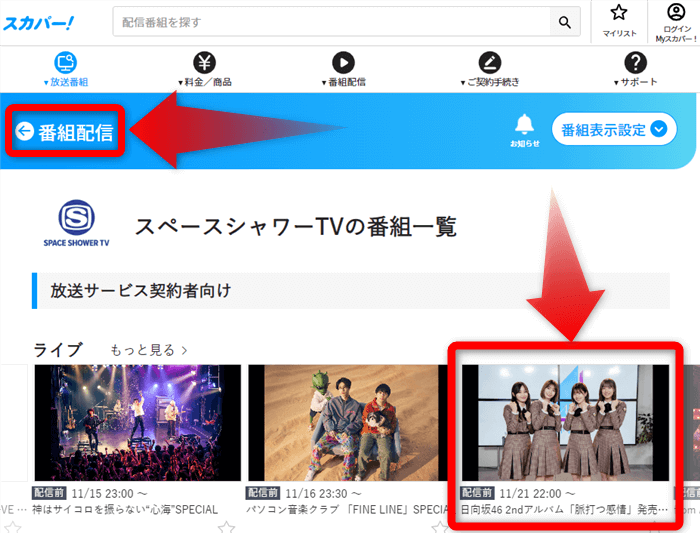Screen dimensions: 700x533
Task: Expand the サポート menu label
Action: pos(636,82)
